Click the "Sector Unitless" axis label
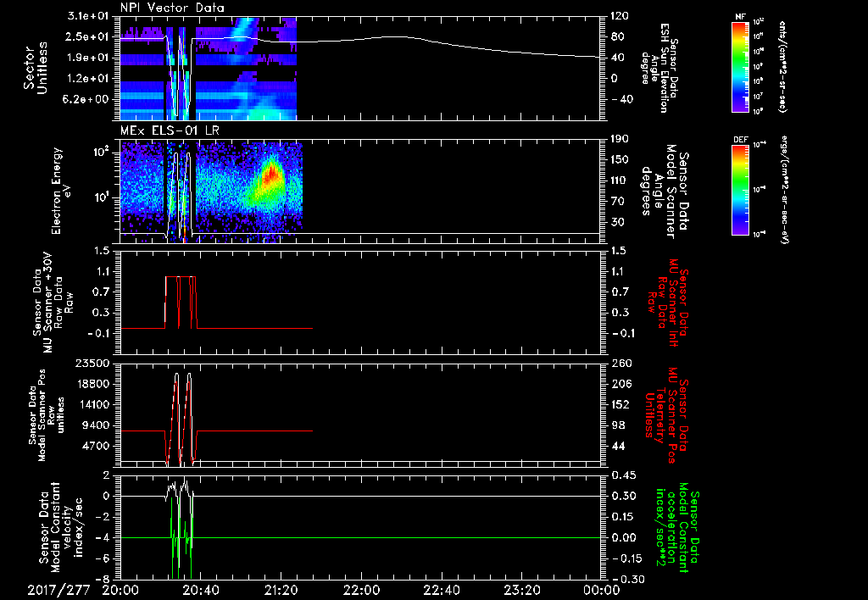The image size is (868, 600). (36, 69)
